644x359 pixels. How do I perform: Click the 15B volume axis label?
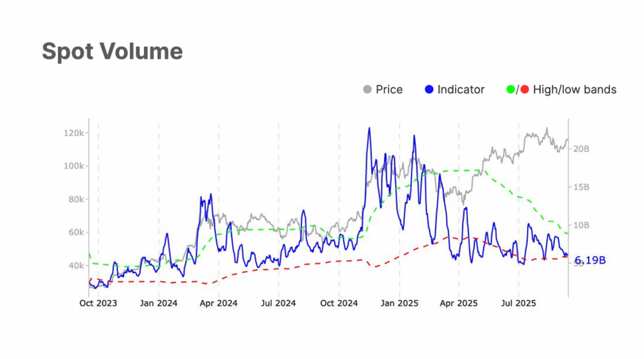click(x=581, y=187)
